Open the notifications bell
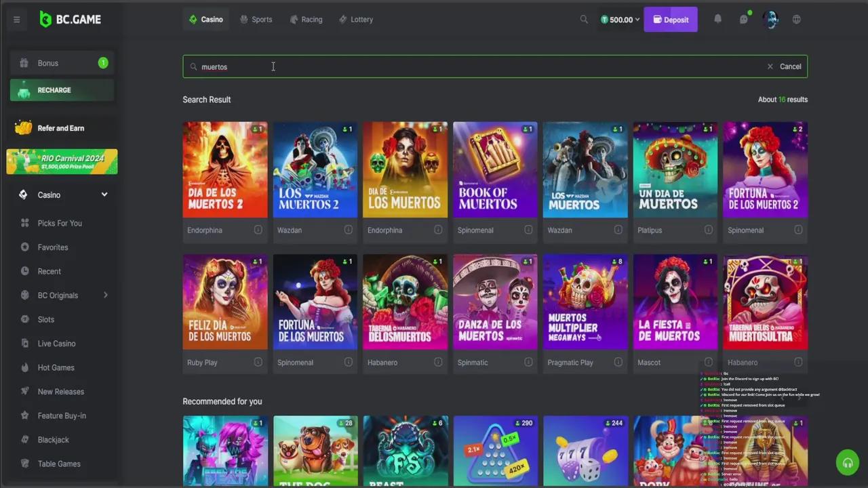Viewport: 868px width, 488px height. 717,19
